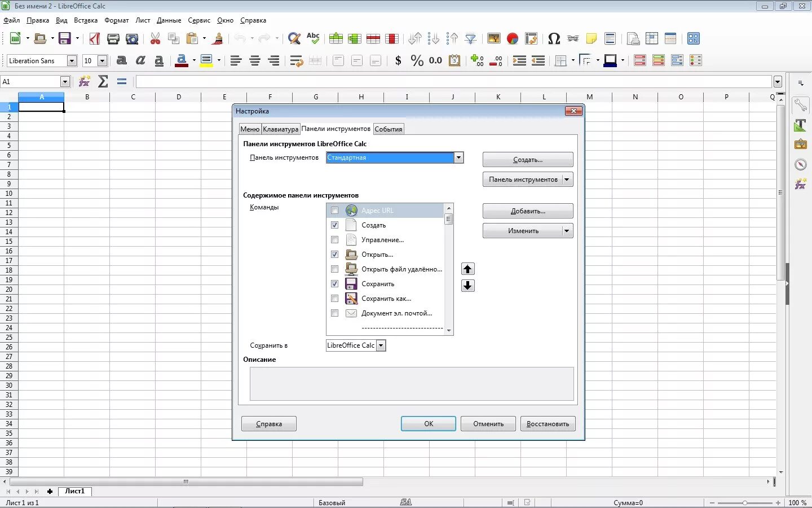The image size is (812, 508).
Task: Open the sidebar Navigator compass icon
Action: tap(800, 164)
